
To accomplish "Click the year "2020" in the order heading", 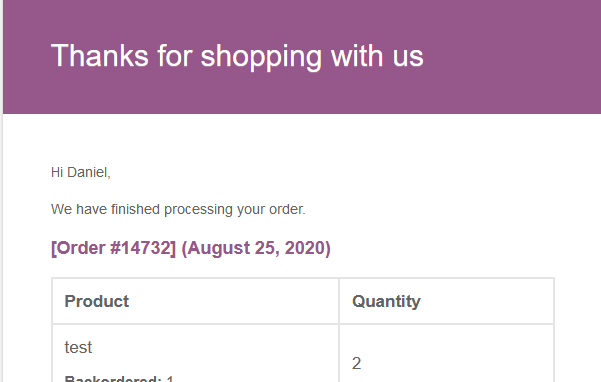I will 305,248.
